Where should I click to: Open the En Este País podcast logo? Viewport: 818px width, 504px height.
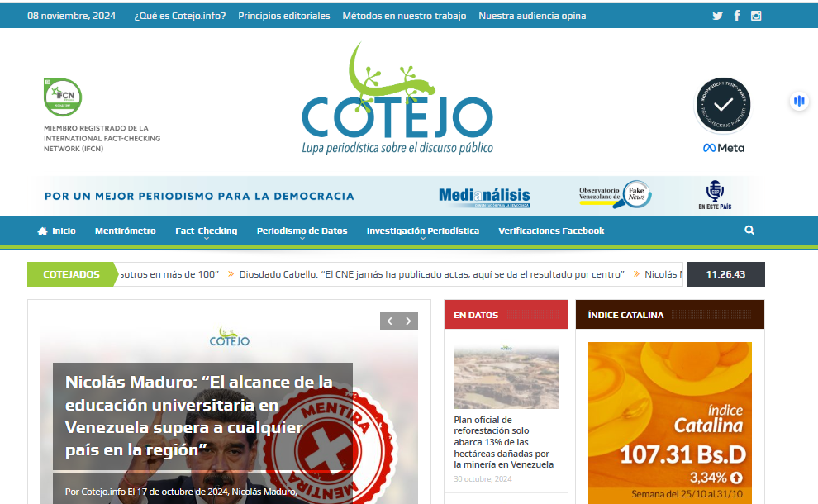pyautogui.click(x=715, y=195)
